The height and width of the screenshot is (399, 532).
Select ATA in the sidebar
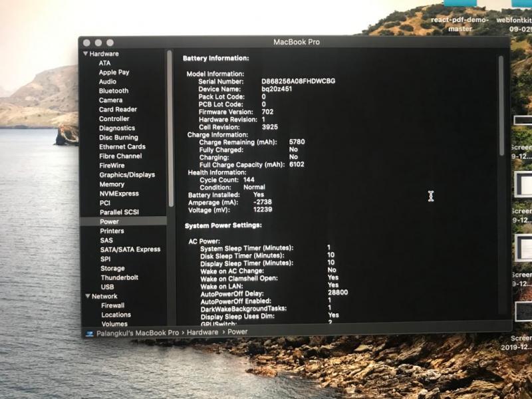click(104, 63)
